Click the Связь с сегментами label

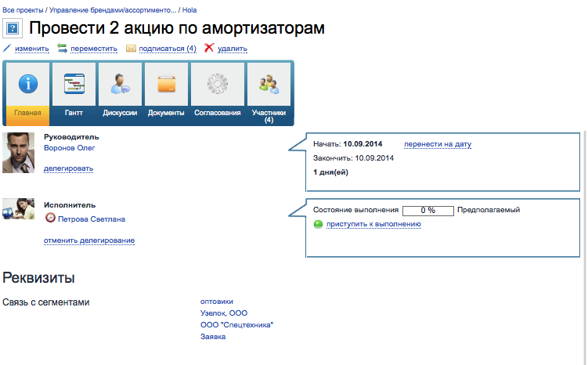tap(45, 302)
